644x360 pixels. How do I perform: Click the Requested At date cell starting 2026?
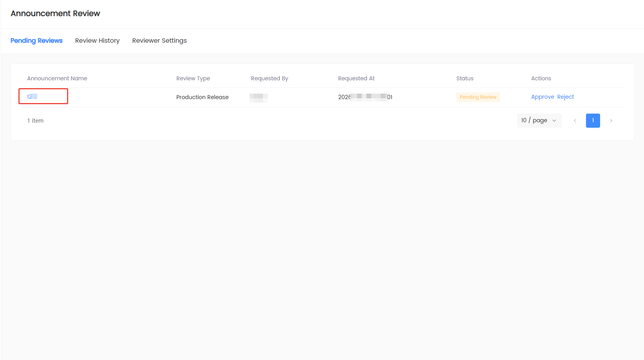click(365, 97)
